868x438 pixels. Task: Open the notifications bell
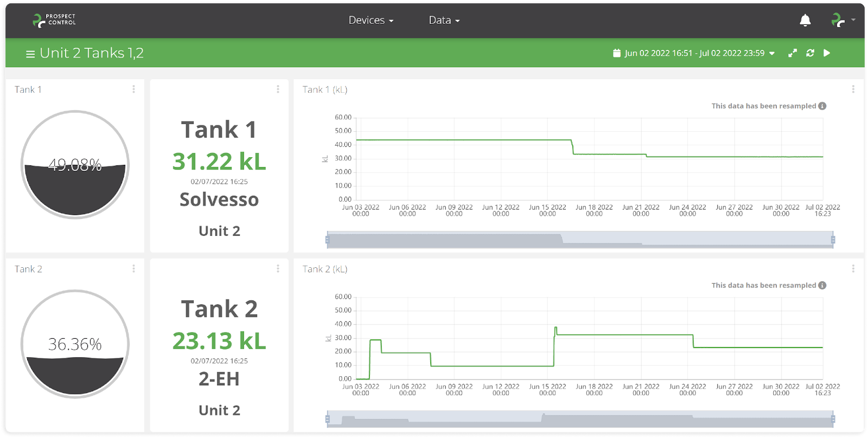(805, 20)
